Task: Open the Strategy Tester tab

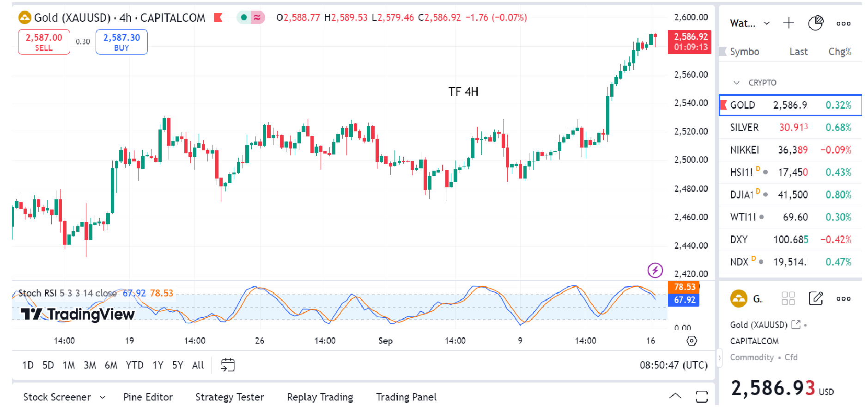Action: 230,397
